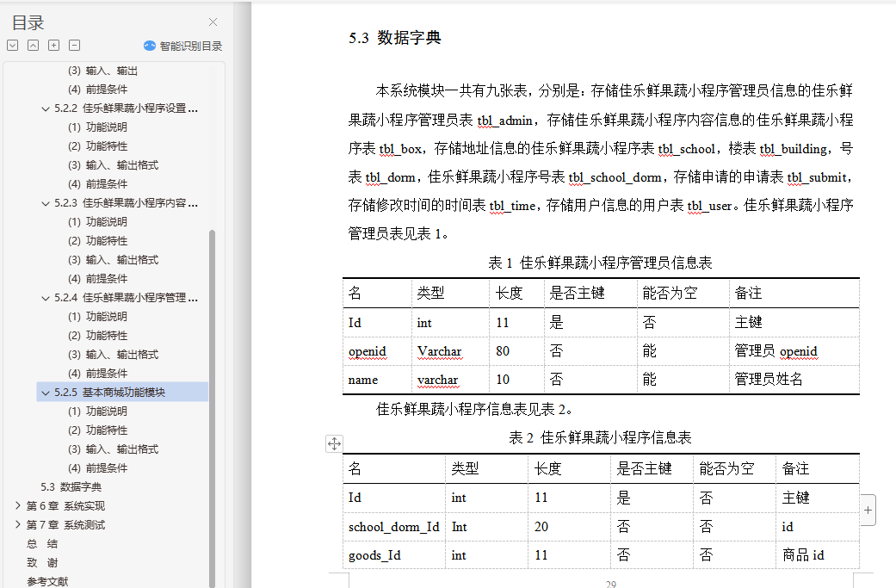Click the school_dorm_Id cell in table 2

click(x=393, y=527)
